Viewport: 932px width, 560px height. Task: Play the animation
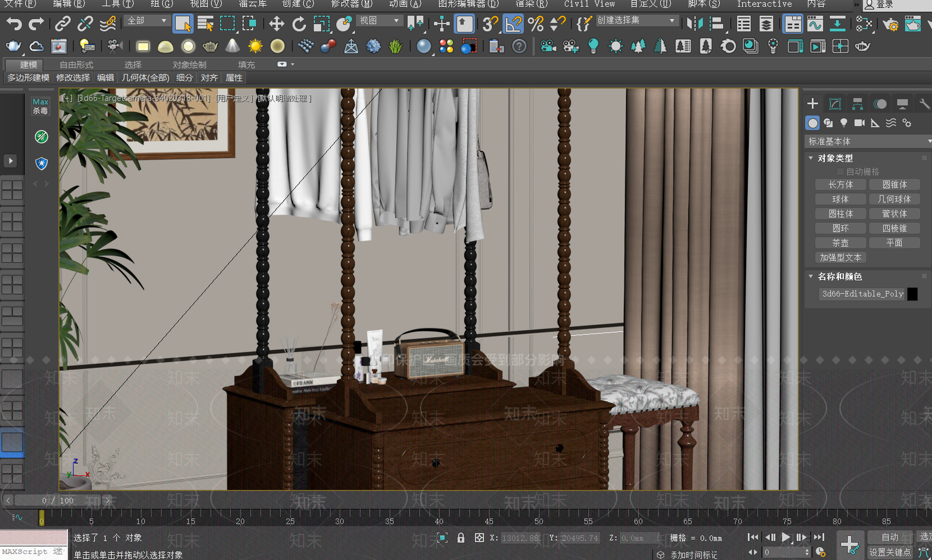pyautogui.click(x=786, y=537)
